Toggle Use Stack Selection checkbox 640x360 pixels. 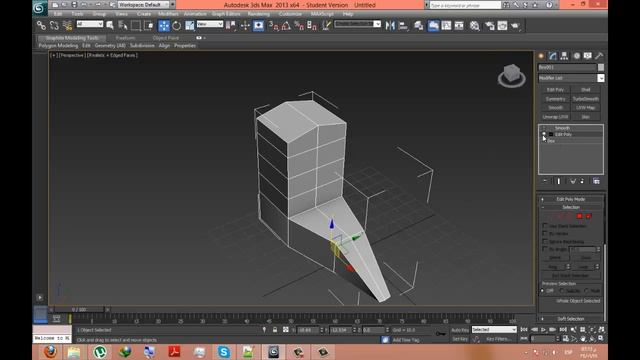click(545, 225)
